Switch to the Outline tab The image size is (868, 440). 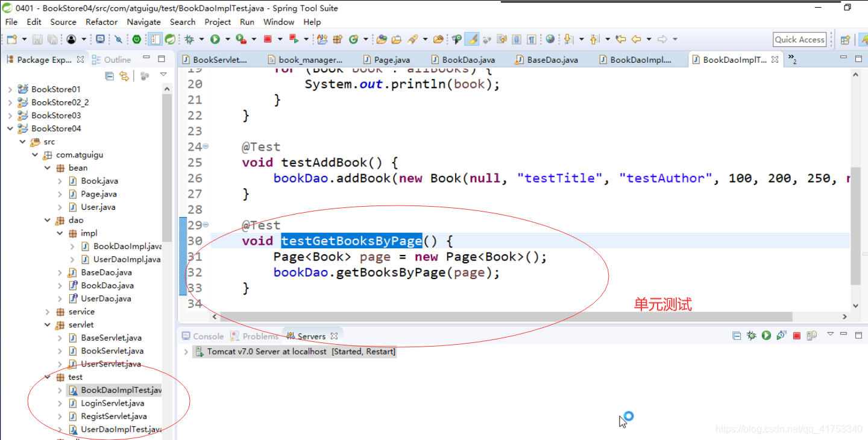tap(112, 60)
